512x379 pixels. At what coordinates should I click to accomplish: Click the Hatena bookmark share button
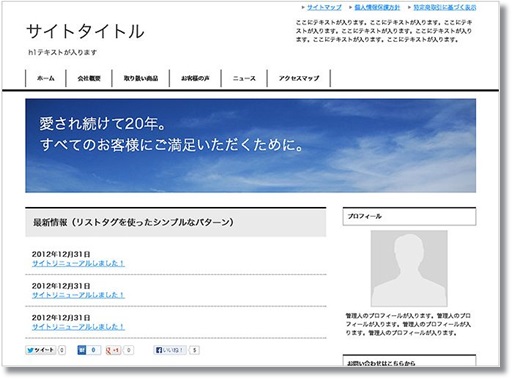(x=89, y=350)
